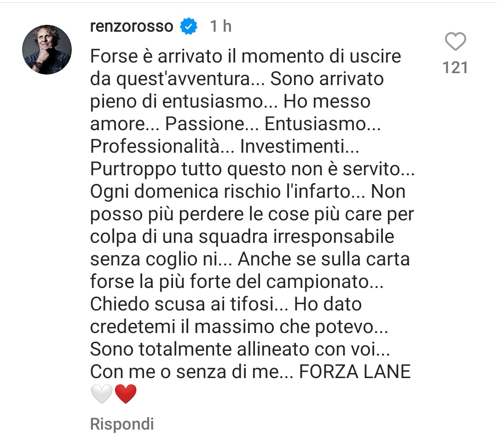Like the comment with the heart icon
The image size is (497, 448).
455,41
